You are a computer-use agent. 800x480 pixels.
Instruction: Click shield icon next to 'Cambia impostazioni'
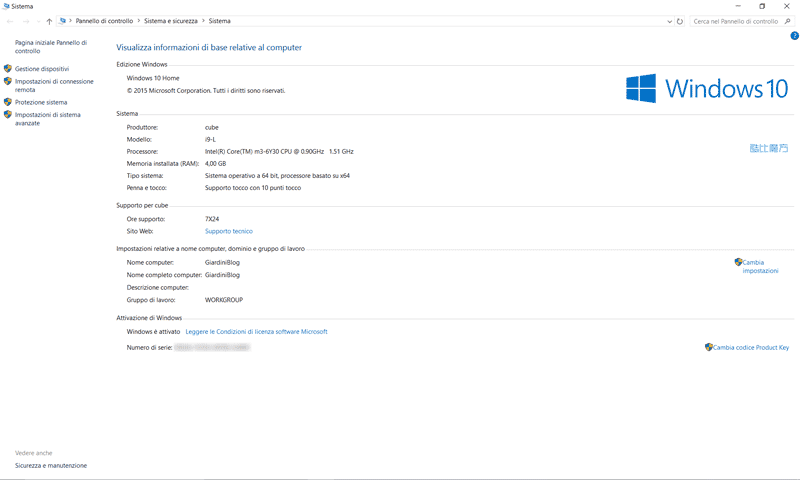[x=738, y=262]
